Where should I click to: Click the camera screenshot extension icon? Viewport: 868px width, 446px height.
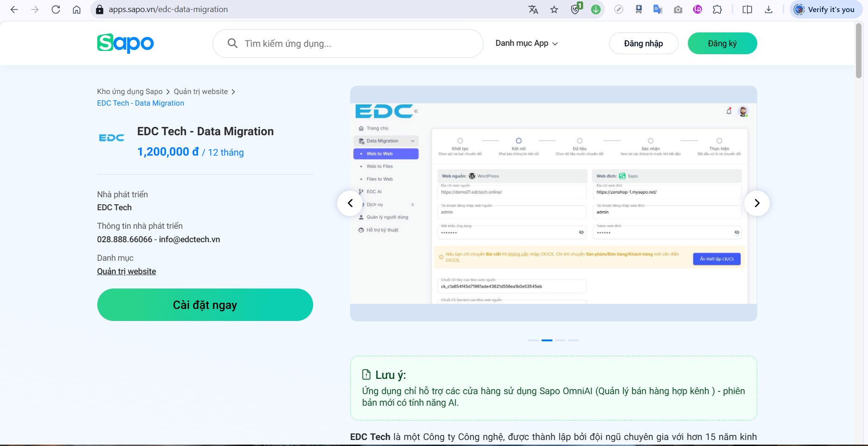pyautogui.click(x=678, y=9)
